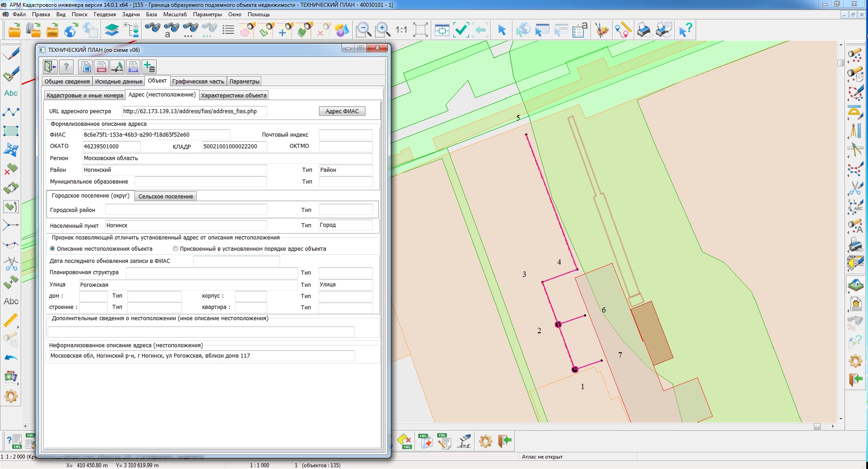868x469 pixels.
Task: Click the zoom out magnifier icon
Action: [363, 30]
